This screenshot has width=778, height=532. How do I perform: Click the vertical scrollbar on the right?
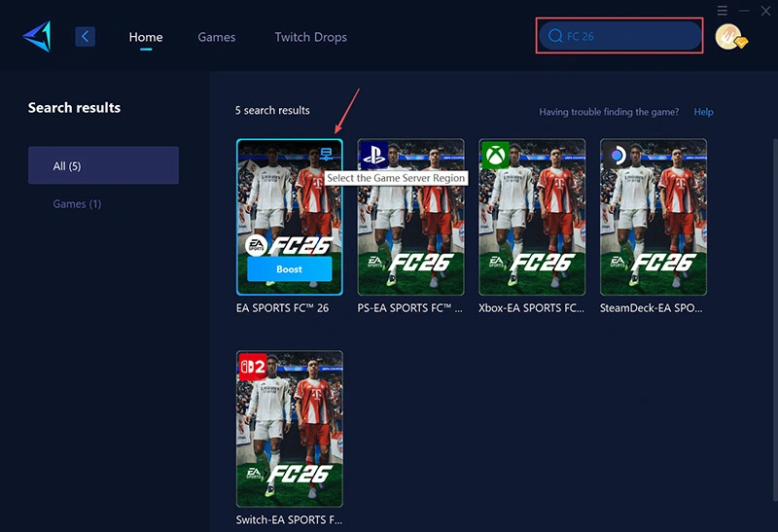(x=775, y=318)
